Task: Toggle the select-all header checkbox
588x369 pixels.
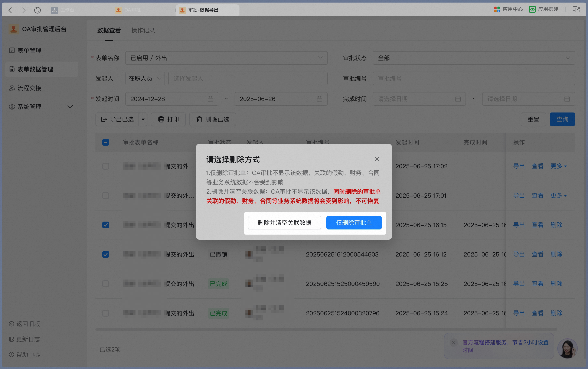Action: click(x=106, y=142)
